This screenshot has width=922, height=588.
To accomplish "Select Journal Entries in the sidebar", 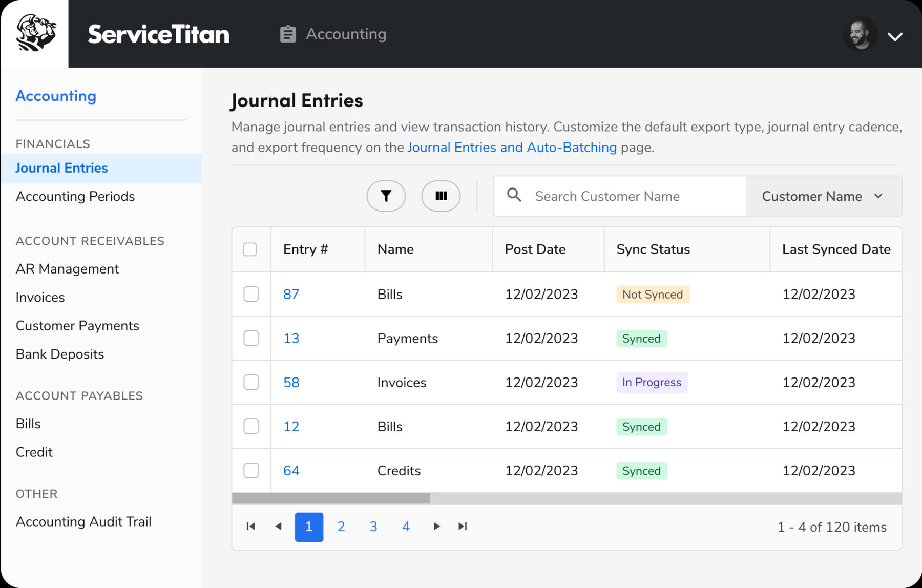I will click(101, 169).
